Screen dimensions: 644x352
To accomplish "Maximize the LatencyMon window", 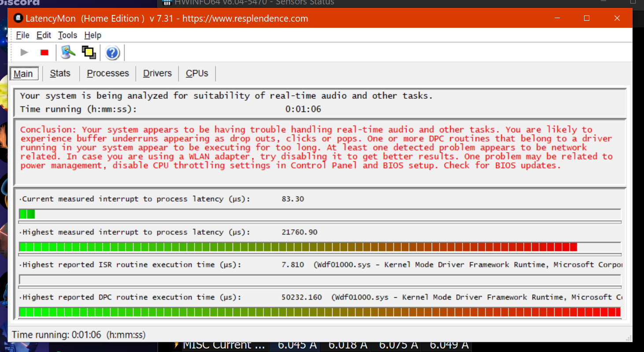I will point(587,18).
